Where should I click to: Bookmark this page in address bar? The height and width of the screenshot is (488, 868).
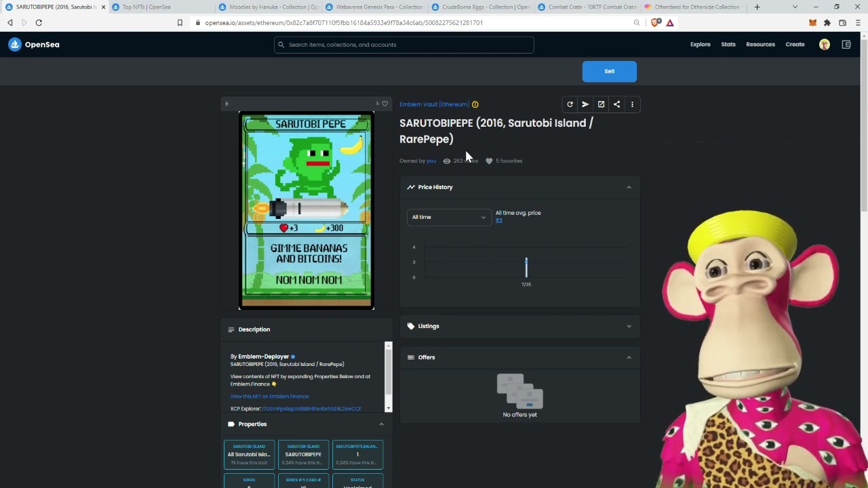(180, 22)
